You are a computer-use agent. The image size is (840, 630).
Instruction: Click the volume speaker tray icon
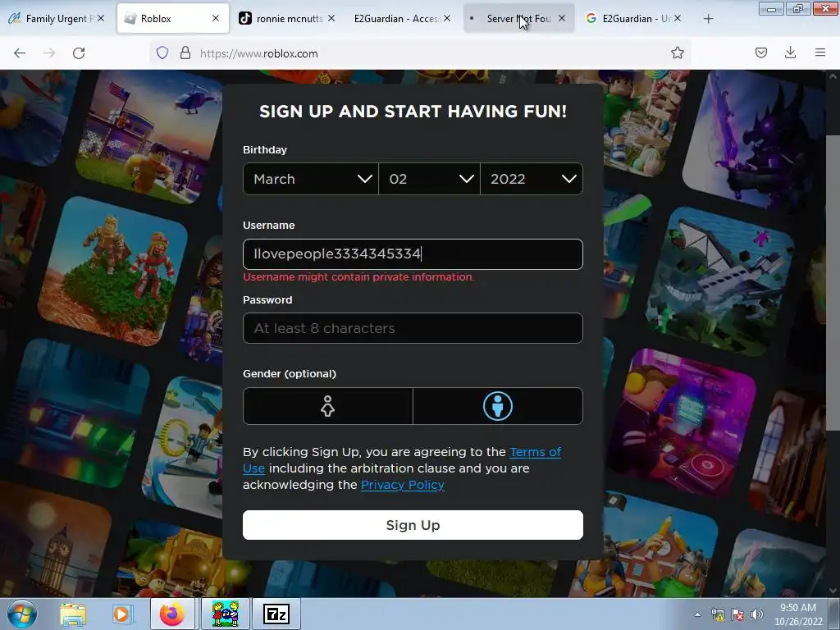tap(757, 614)
